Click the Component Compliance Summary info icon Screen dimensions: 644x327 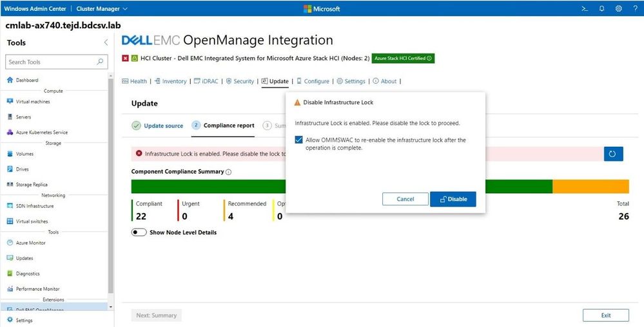tap(228, 172)
